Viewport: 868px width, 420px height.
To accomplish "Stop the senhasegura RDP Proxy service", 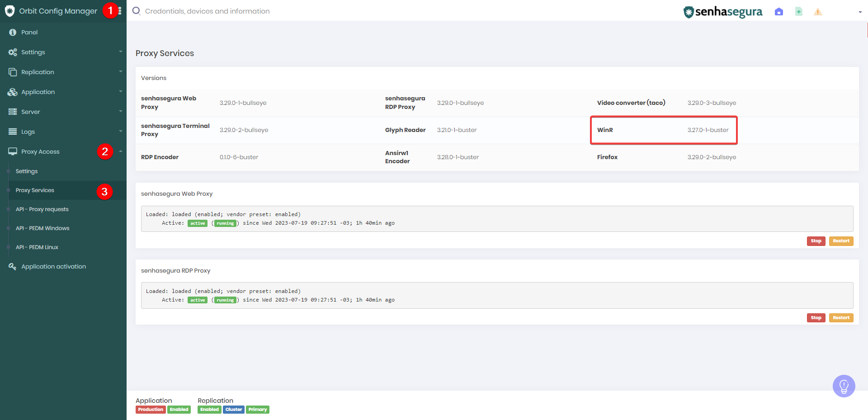I will click(816, 318).
